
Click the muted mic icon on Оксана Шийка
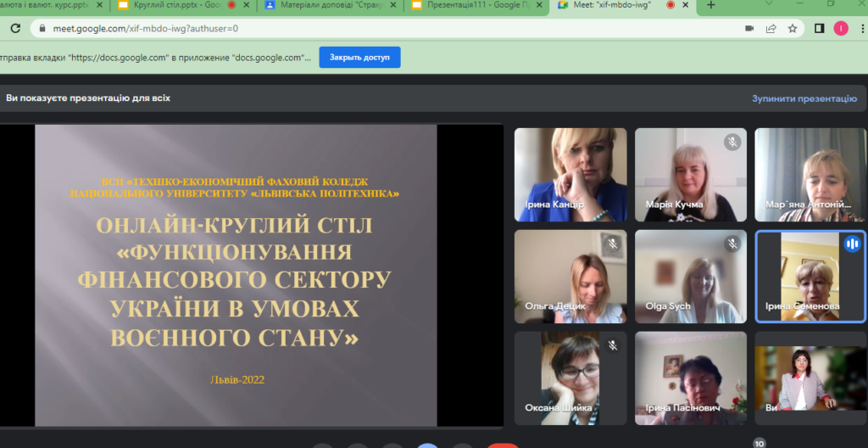click(x=612, y=345)
